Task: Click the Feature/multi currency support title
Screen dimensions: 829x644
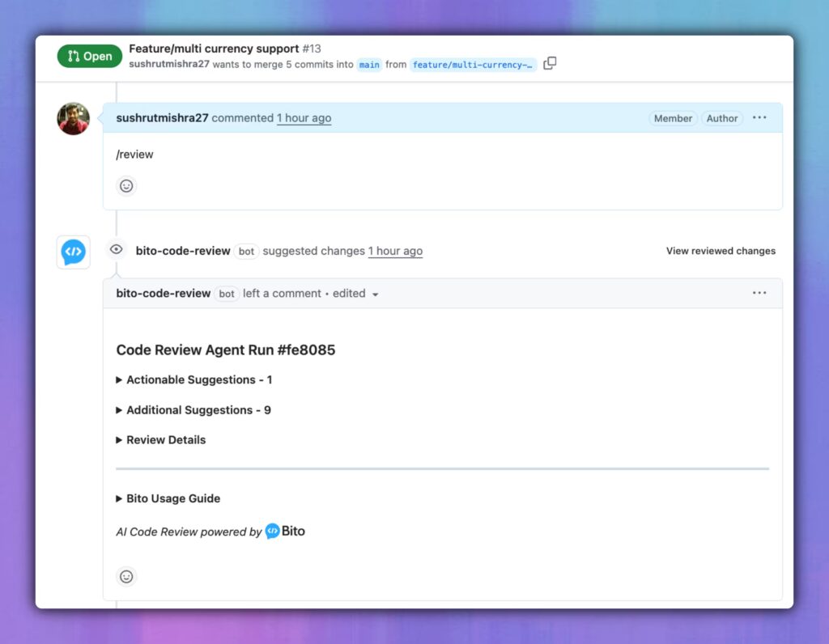Action: 214,49
